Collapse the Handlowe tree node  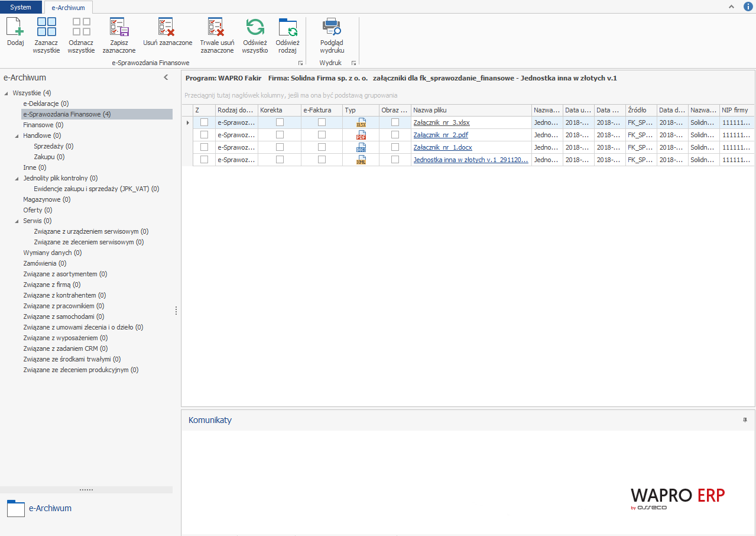[17, 135]
